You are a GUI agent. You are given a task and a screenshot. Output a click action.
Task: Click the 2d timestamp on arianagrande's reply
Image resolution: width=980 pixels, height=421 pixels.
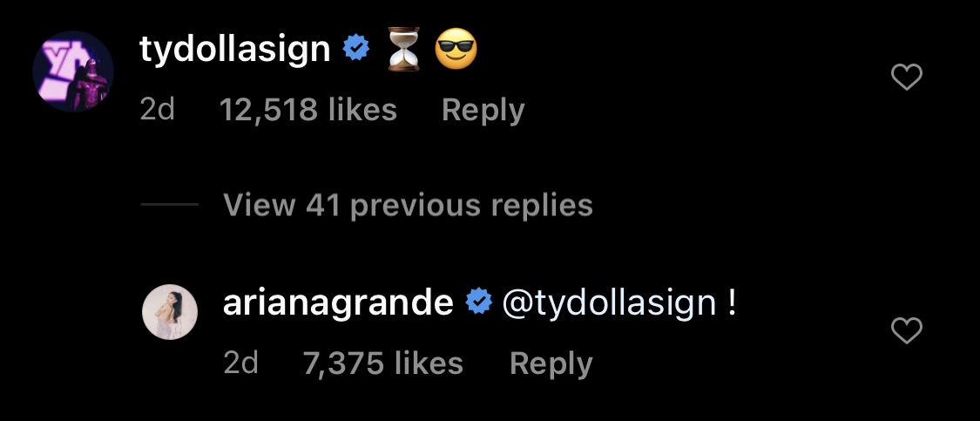(241, 363)
